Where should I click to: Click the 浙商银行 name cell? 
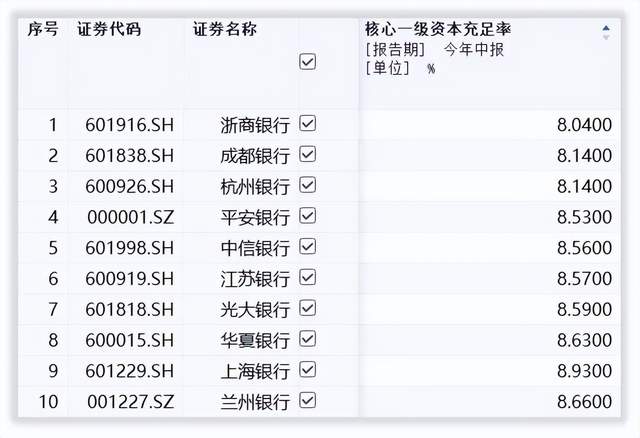pyautogui.click(x=255, y=125)
